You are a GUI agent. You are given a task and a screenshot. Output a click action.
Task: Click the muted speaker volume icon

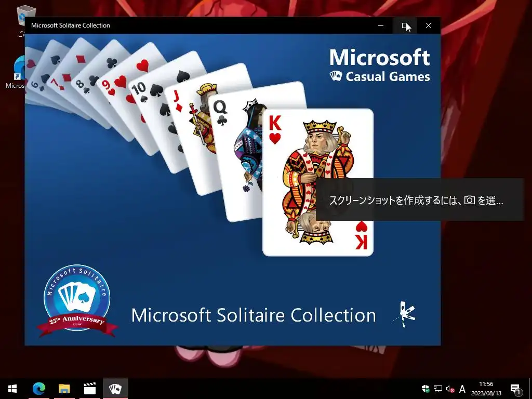click(x=450, y=389)
